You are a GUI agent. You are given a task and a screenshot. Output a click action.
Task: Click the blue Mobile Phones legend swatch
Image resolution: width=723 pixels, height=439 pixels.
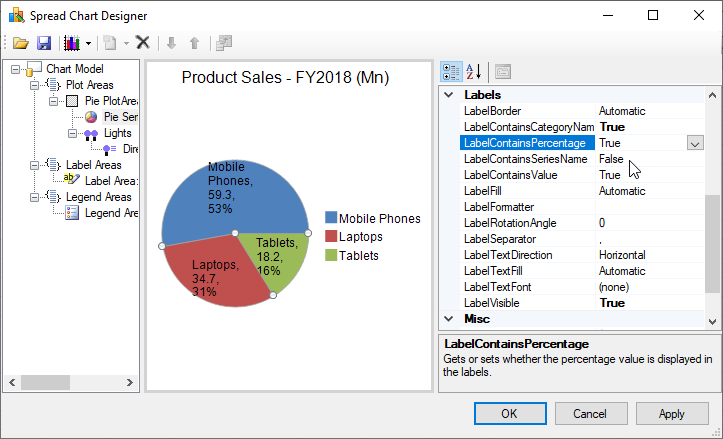click(x=330, y=218)
